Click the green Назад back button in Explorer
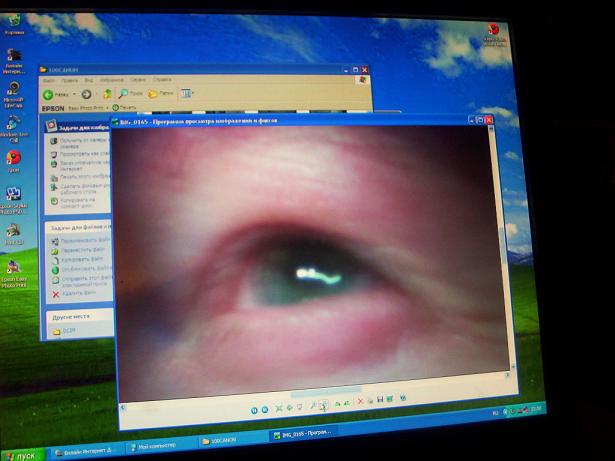Image resolution: width=615 pixels, height=461 pixels. click(56, 95)
